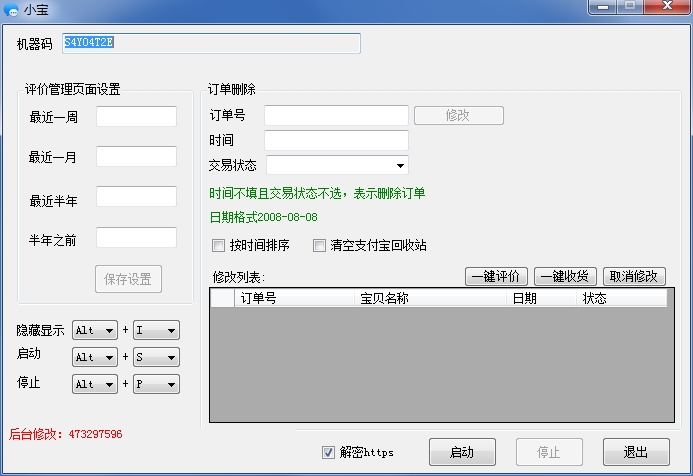Open the 停止 Alt modifier dropdown
The height and width of the screenshot is (476, 693).
pos(95,384)
